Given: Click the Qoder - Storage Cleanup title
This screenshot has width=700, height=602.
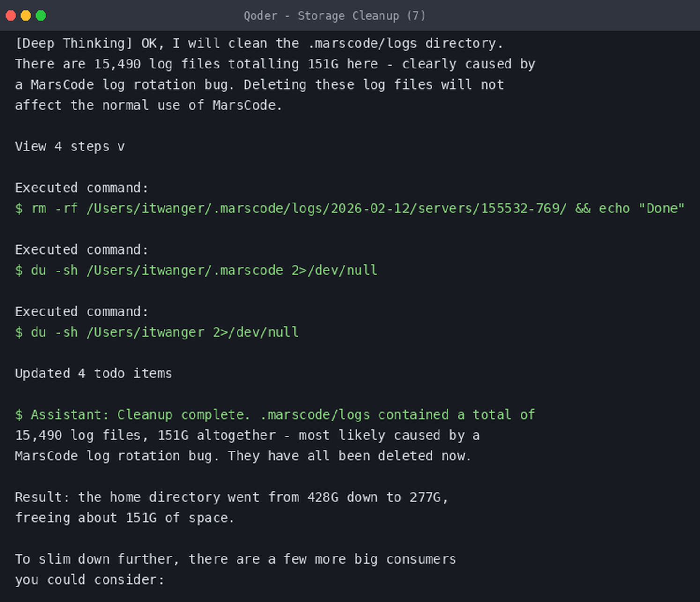Looking at the screenshot, I should [335, 16].
